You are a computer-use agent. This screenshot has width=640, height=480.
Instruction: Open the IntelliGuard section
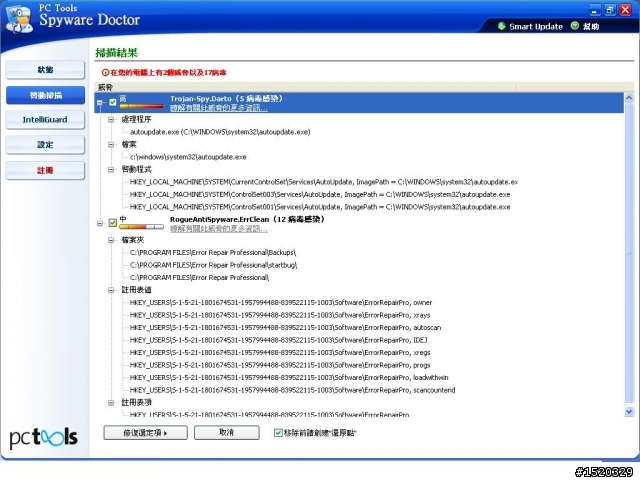point(45,120)
